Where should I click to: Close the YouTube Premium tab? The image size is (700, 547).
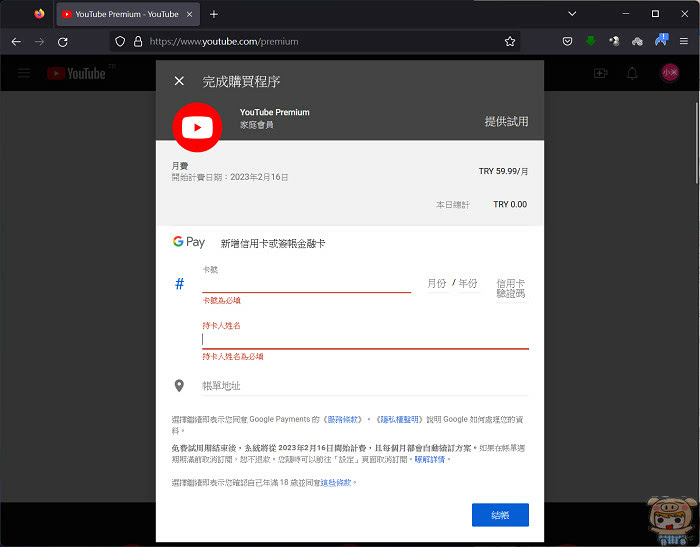189,14
